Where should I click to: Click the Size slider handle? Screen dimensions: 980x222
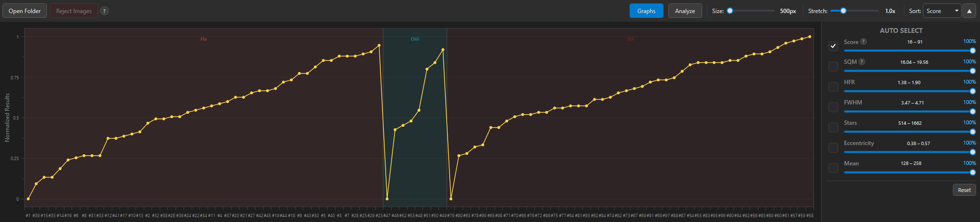pyautogui.click(x=730, y=11)
